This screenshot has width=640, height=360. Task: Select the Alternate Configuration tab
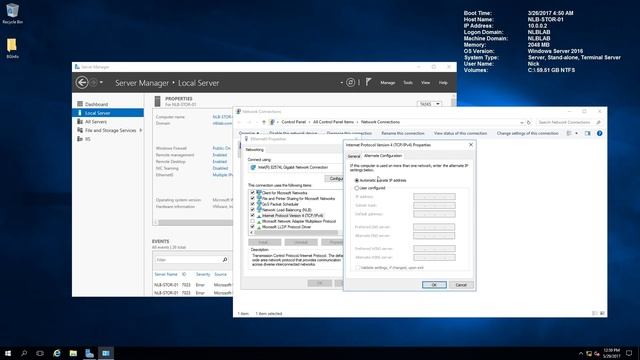tap(383, 156)
